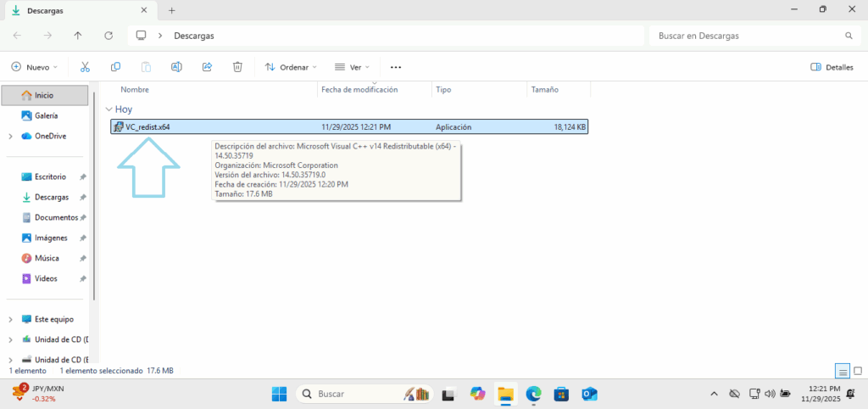Expand the first Unidad de CD node
Image resolution: width=868 pixels, height=409 pixels.
[10, 339]
